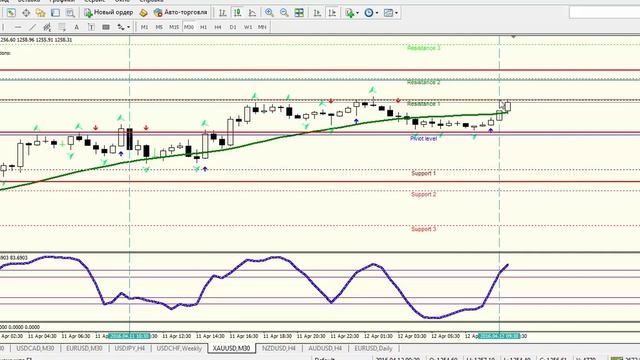Click the Resistance 1 label
Screen dimensions: 640x360
(423, 104)
